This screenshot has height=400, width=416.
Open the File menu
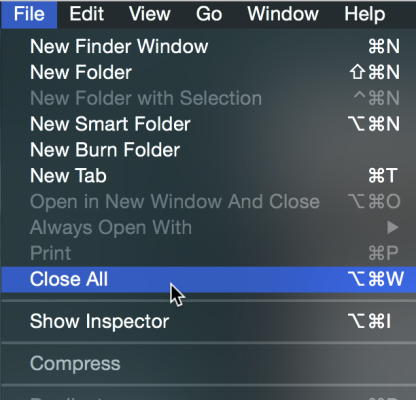[x=29, y=14]
